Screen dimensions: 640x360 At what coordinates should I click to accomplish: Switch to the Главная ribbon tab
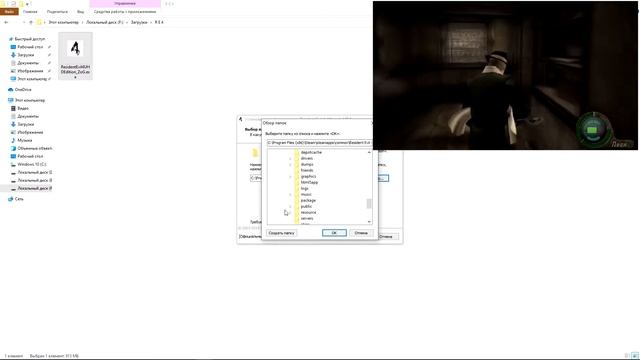tap(30, 12)
